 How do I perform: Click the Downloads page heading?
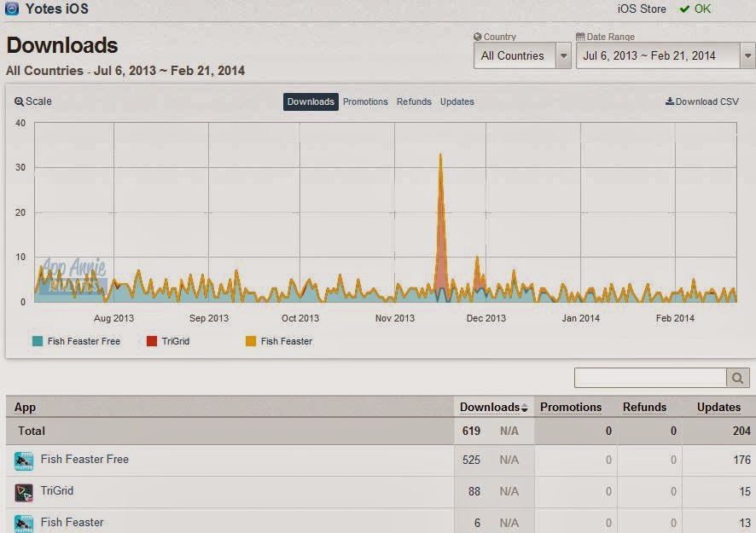(x=62, y=45)
